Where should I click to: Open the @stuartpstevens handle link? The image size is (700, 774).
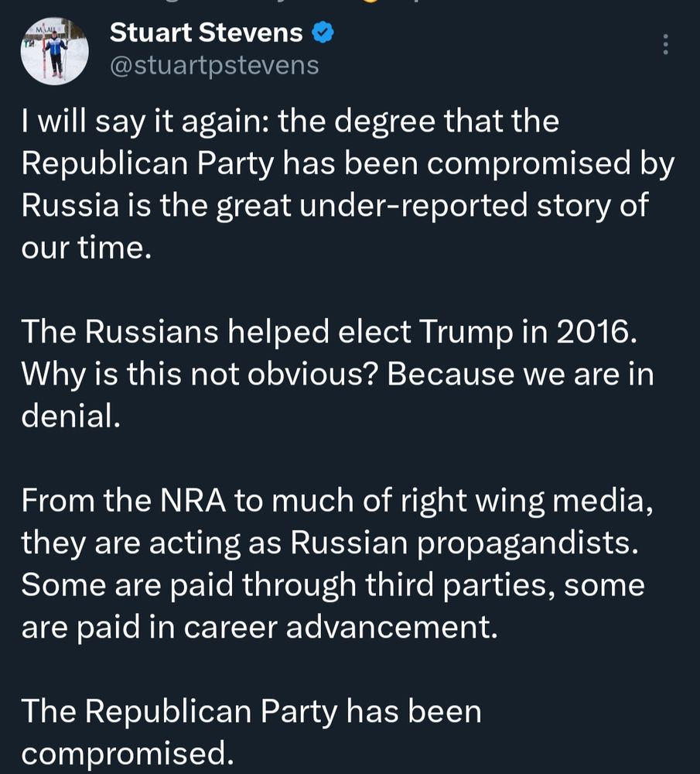coord(214,65)
